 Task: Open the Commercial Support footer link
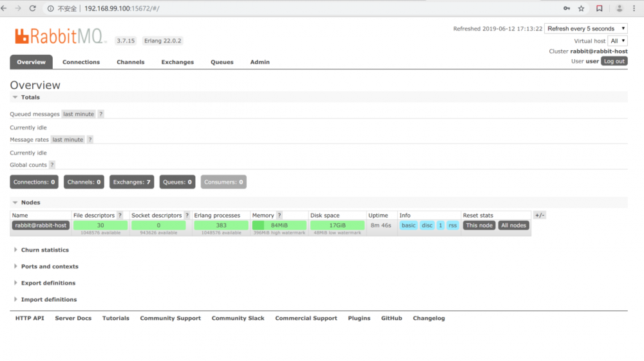(x=306, y=319)
